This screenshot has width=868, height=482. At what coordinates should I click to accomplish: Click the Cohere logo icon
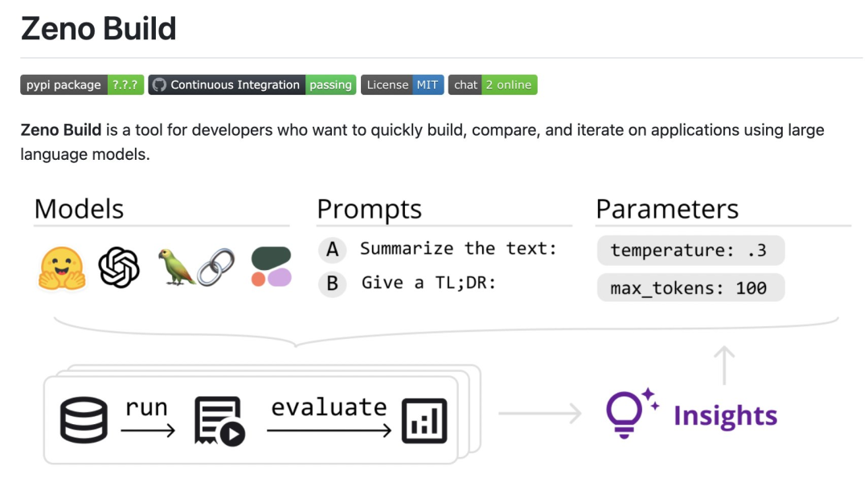(x=271, y=268)
